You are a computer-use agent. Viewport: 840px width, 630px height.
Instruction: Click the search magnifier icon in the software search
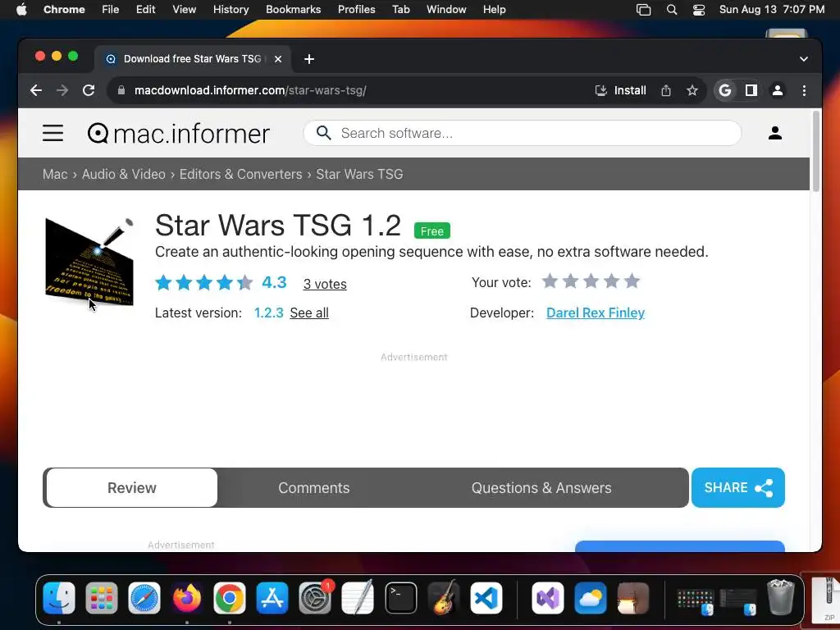point(323,133)
